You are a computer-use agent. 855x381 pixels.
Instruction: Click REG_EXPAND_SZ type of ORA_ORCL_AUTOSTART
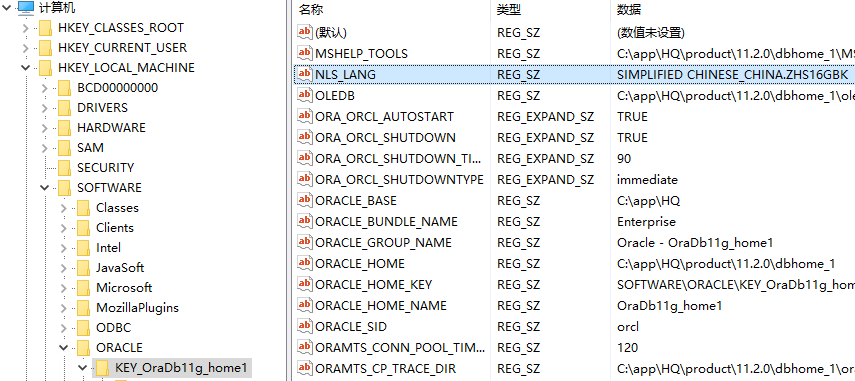545,117
